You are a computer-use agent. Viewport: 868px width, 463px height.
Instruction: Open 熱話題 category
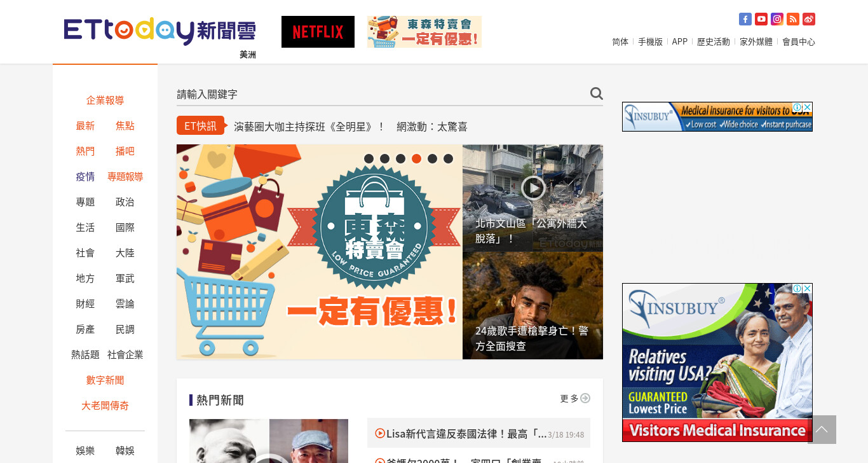pos(85,355)
